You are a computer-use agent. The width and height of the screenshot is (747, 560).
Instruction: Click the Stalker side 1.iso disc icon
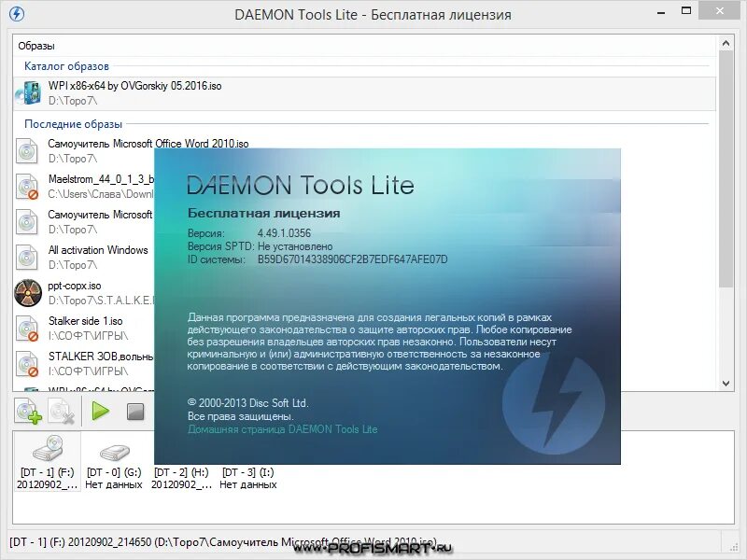coord(27,329)
